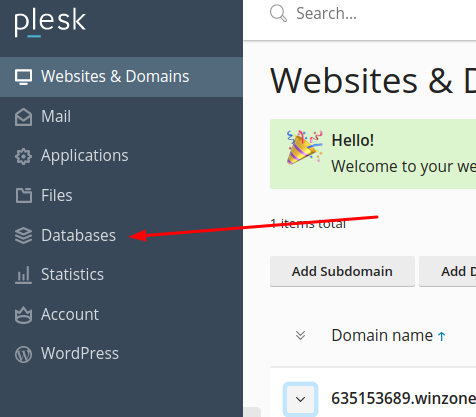
Task: Click the Websites & Domains monitor icon
Action: click(23, 77)
